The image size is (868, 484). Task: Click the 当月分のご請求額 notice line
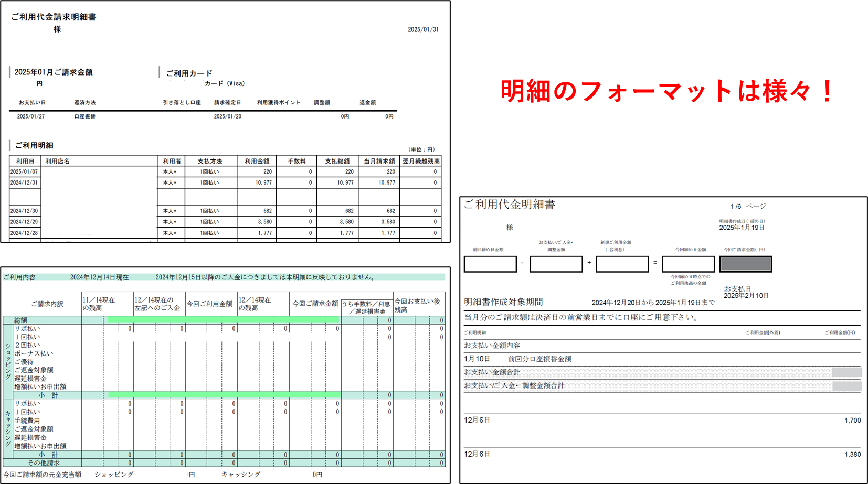pyautogui.click(x=581, y=318)
